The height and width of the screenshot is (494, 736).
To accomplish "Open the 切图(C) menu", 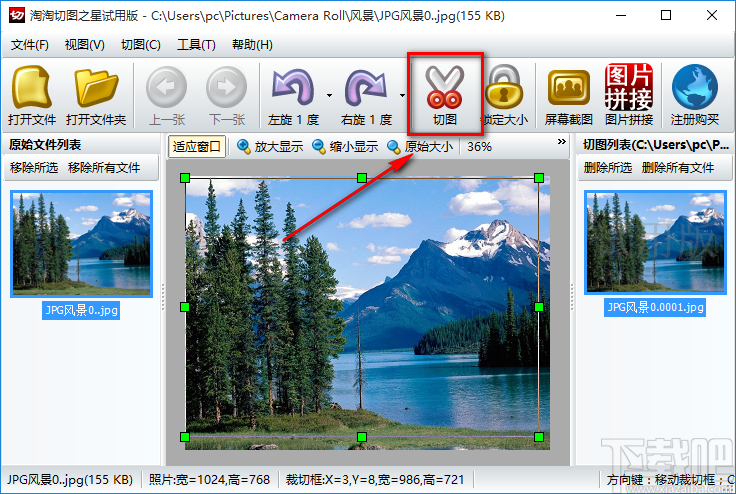I will point(141,45).
